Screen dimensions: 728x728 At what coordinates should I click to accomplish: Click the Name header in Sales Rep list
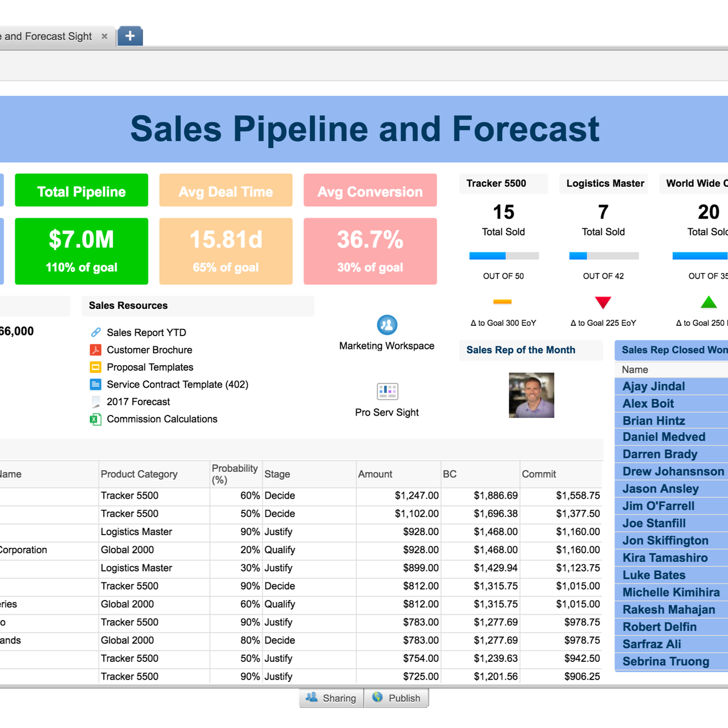coord(635,369)
